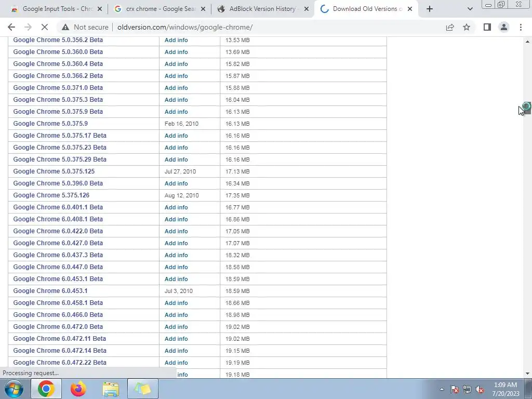Show hidden system tray icons
Image resolution: width=532 pixels, height=399 pixels.
[442, 389]
